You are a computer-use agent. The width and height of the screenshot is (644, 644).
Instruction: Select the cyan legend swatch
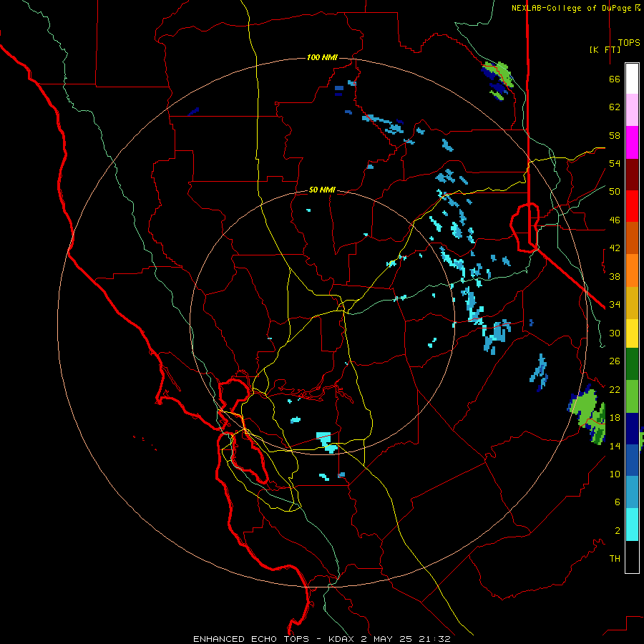[x=632, y=525]
